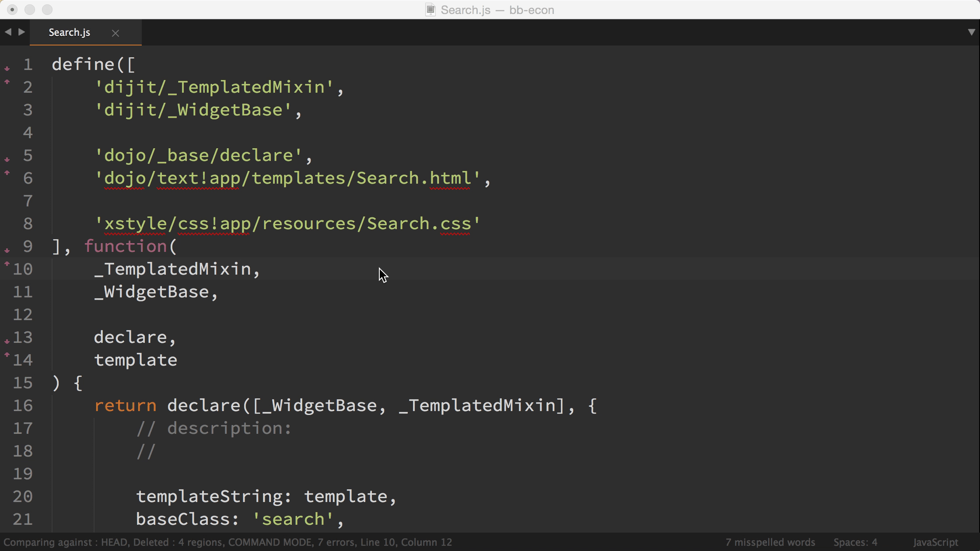Click the git gutter marker on line 9
This screenshot has width=980, height=551.
coord(7,251)
